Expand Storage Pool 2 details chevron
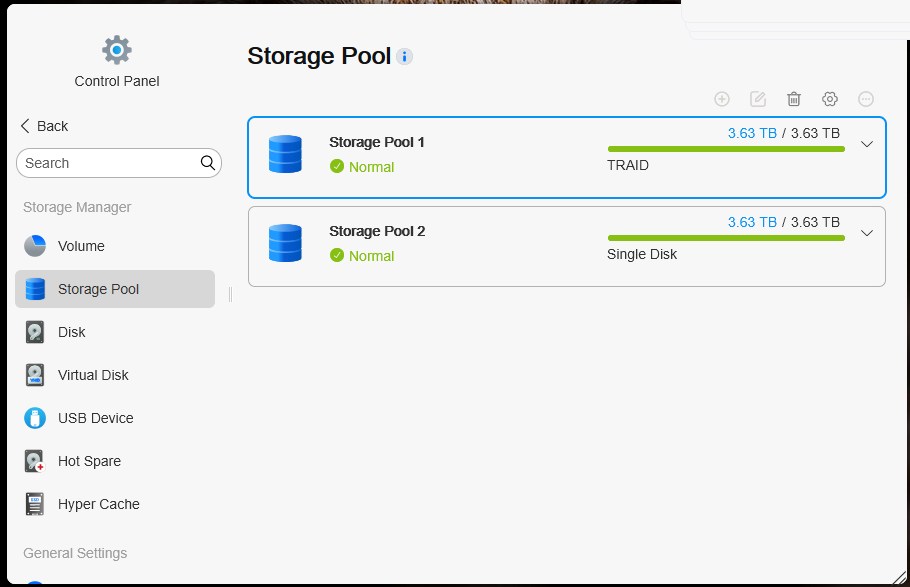Screen dimensions: 910x587 pos(866,233)
